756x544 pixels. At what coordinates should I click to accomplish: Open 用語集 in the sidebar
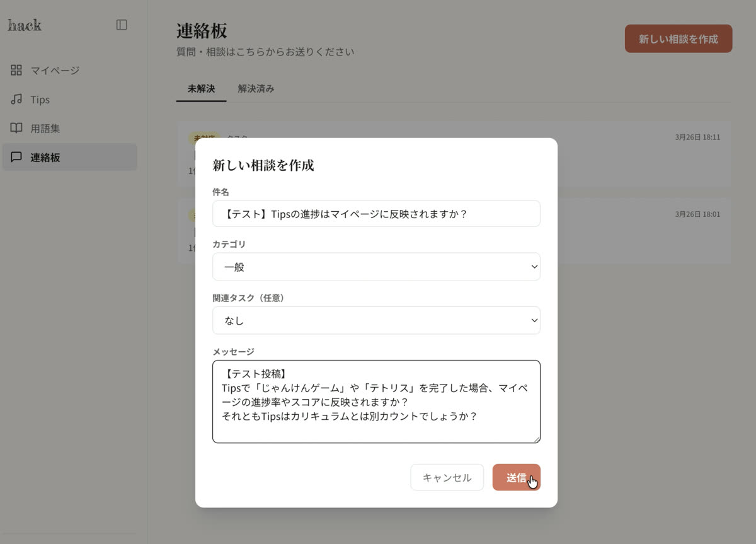tap(69, 128)
